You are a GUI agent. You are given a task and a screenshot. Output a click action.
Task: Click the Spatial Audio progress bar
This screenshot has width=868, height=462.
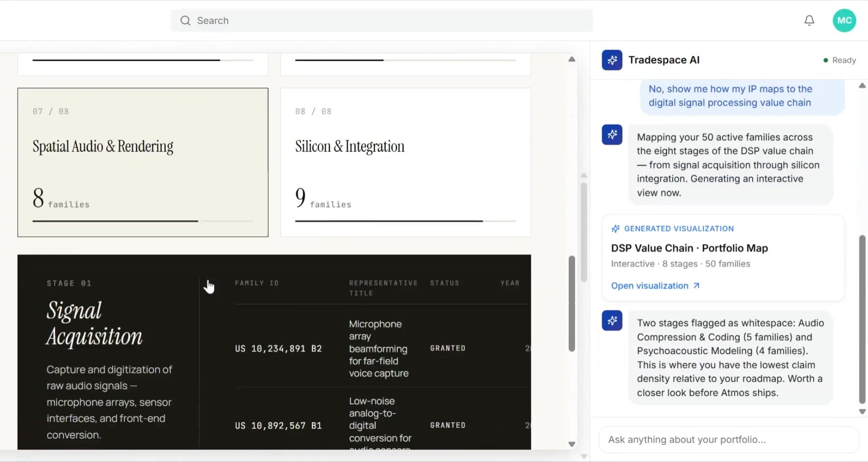[x=143, y=221]
